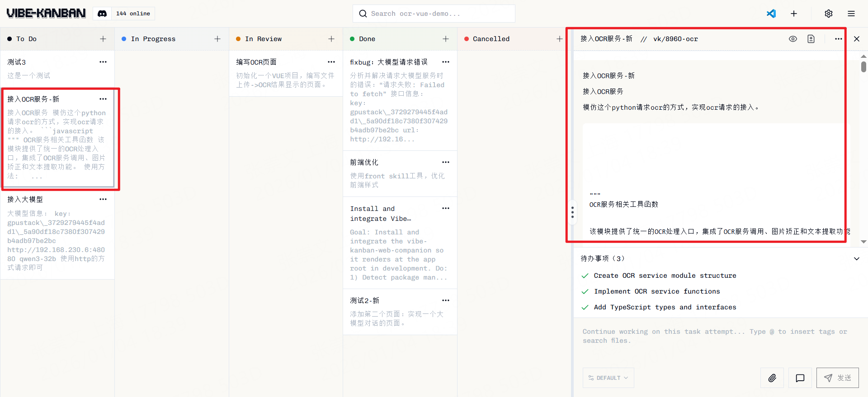Open the 测试3 task card
Screen dimensions: 868x397
click(57, 69)
